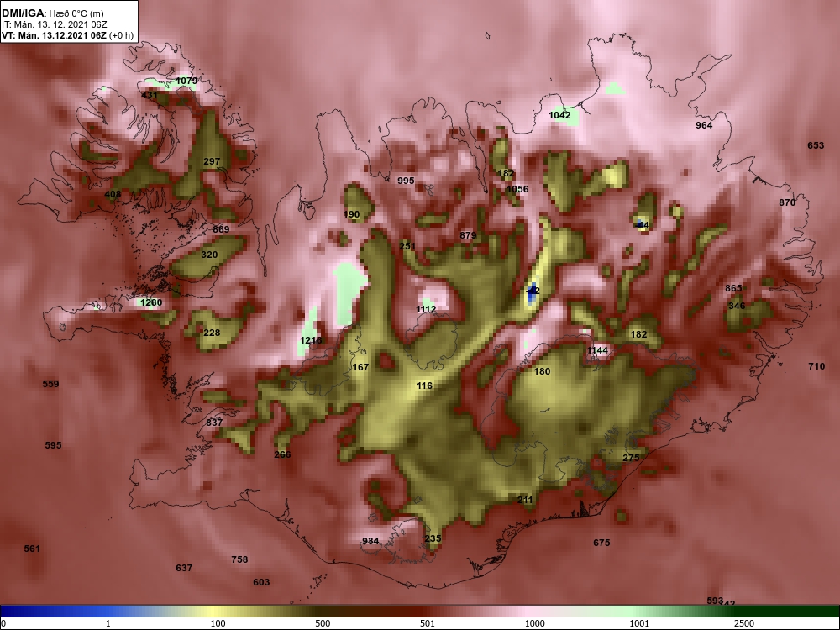The image size is (840, 630).
Task: Select the 1079 value on the map
Action: pyautogui.click(x=187, y=81)
